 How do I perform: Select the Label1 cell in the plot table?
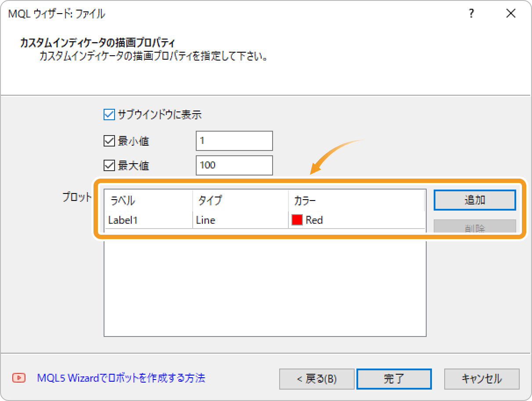click(148, 220)
